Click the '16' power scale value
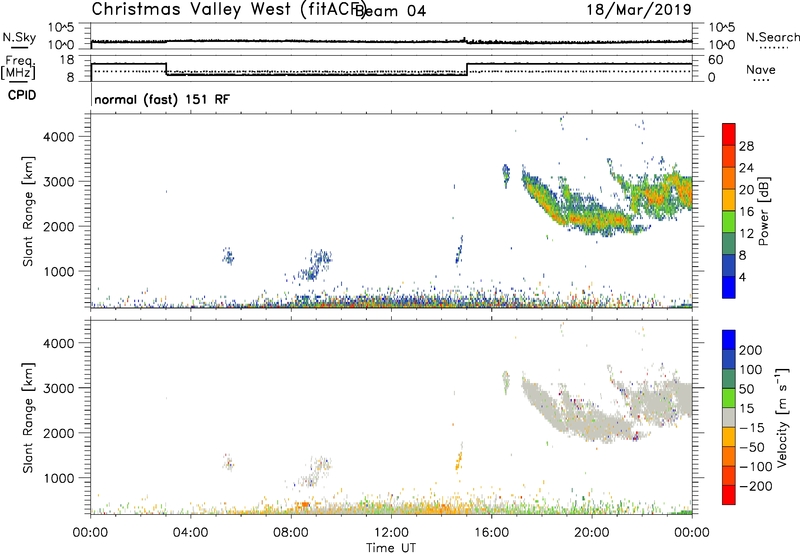Image resolution: width=800 pixels, height=554 pixels. tap(746, 212)
